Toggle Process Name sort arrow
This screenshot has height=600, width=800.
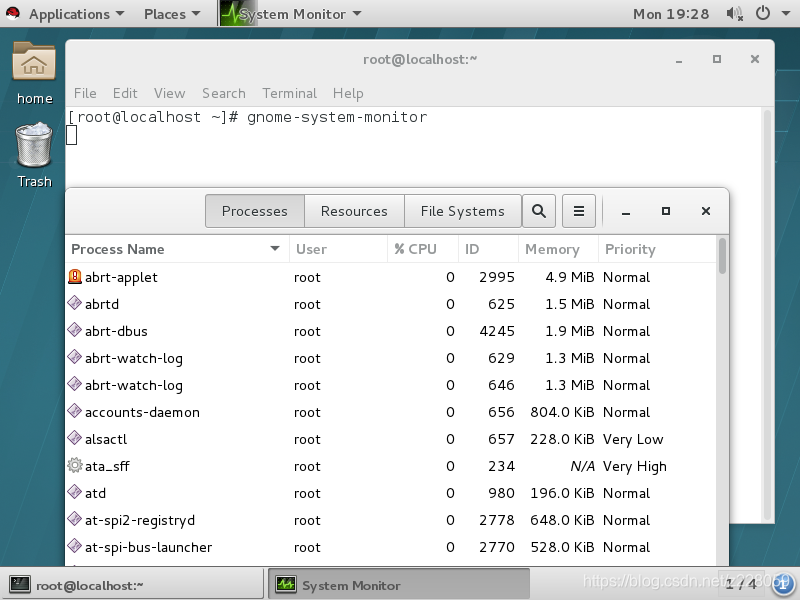[x=275, y=249]
